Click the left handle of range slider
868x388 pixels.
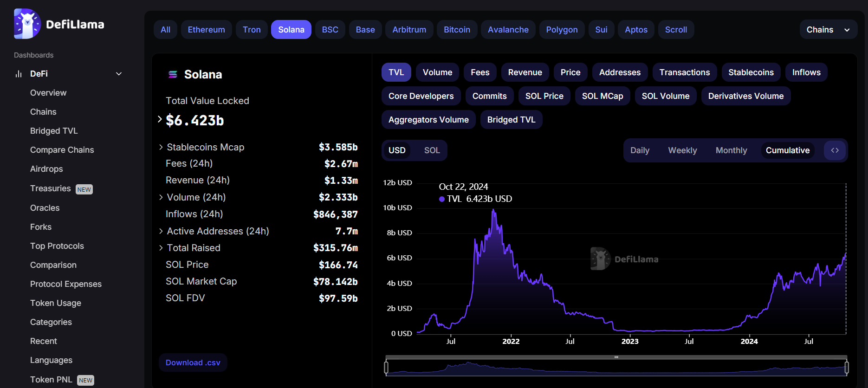point(386,368)
